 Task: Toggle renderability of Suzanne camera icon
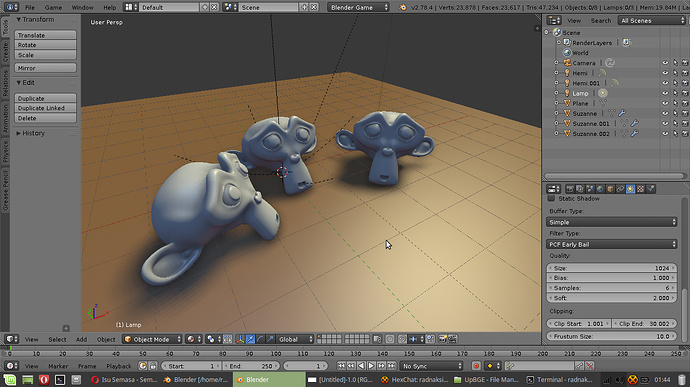pyautogui.click(x=685, y=114)
